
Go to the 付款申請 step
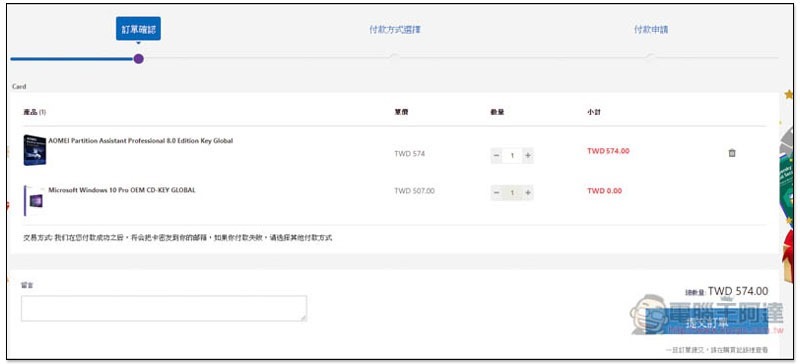point(651,30)
